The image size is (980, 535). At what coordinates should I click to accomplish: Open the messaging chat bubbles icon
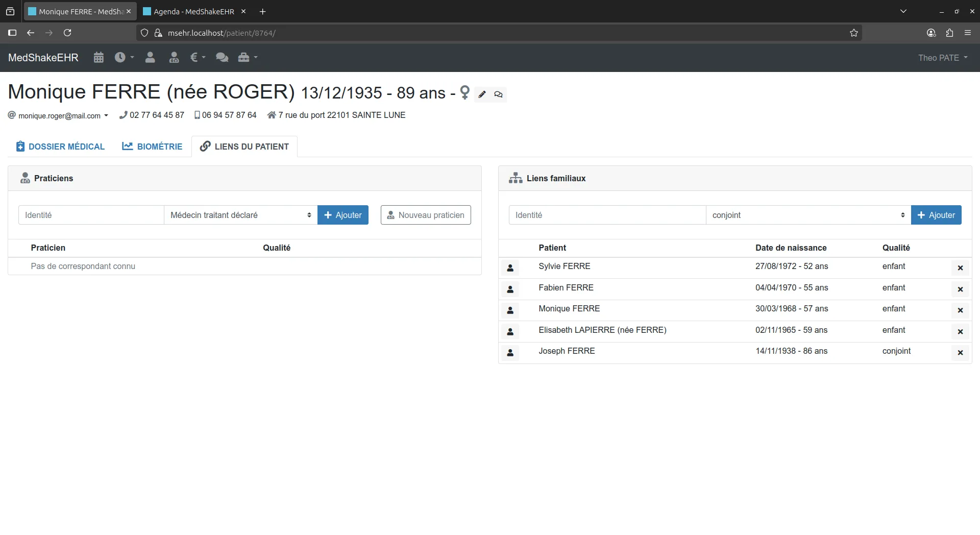(222, 58)
